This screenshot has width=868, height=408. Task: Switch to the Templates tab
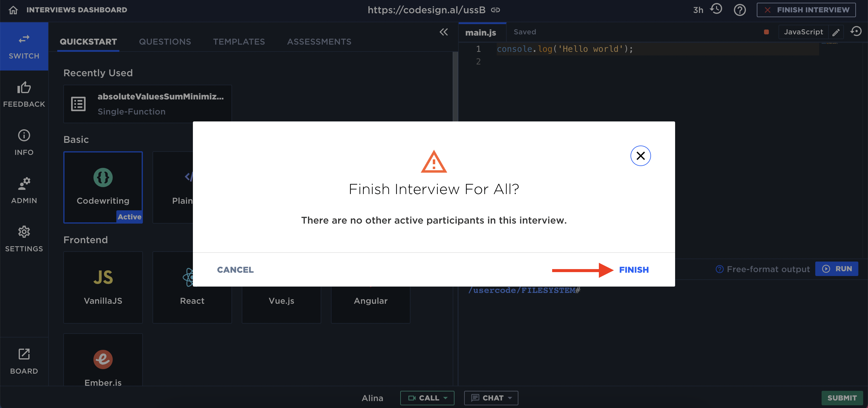239,42
